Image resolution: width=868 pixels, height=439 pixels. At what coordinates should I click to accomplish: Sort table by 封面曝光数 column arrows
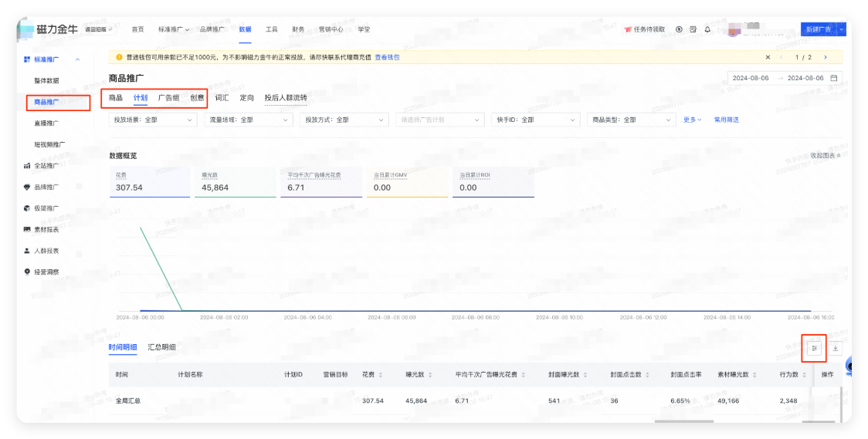point(585,375)
